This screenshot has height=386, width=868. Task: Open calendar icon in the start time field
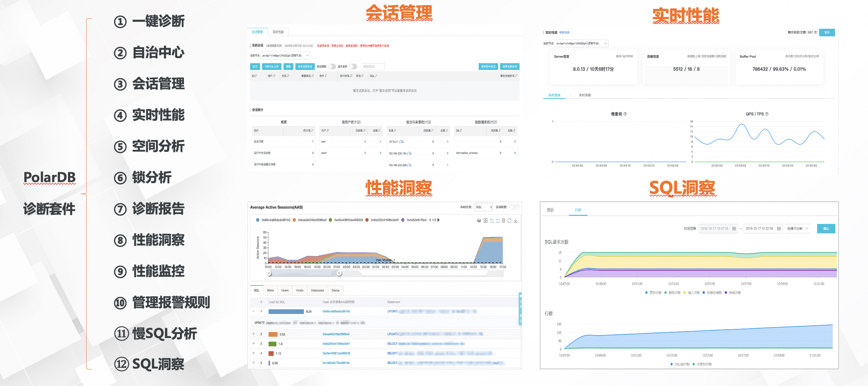(x=734, y=229)
